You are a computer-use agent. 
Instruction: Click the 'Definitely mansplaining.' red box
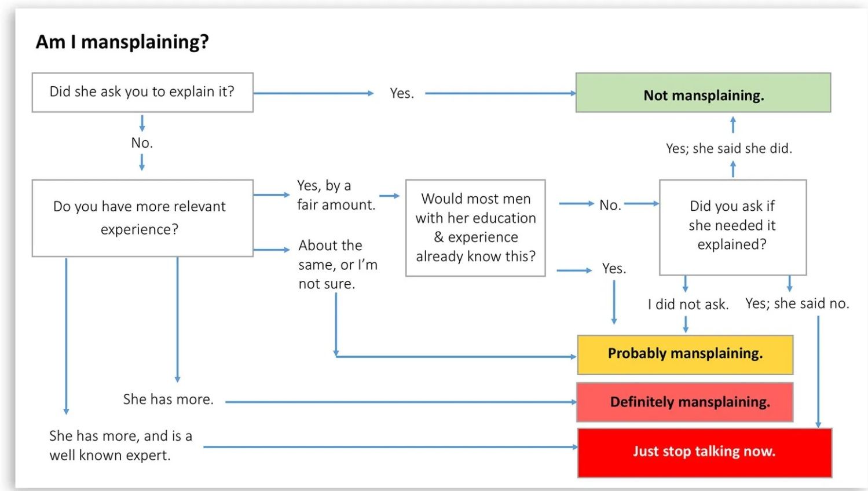point(685,402)
